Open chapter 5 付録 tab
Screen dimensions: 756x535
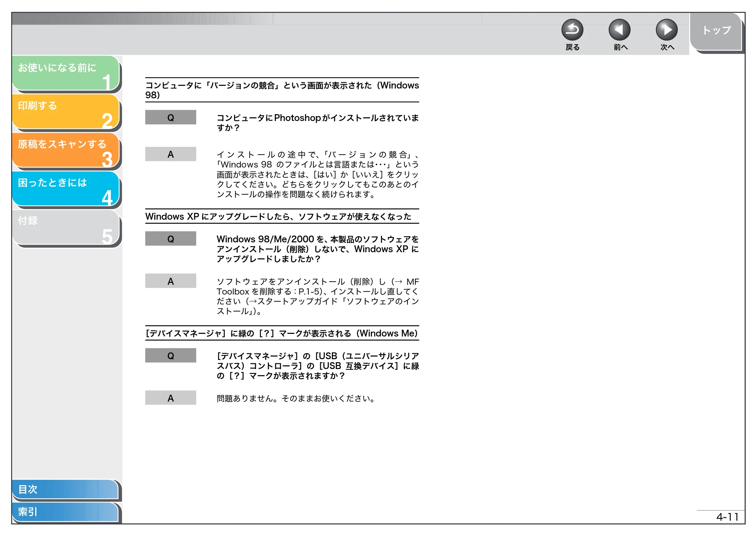66,227
